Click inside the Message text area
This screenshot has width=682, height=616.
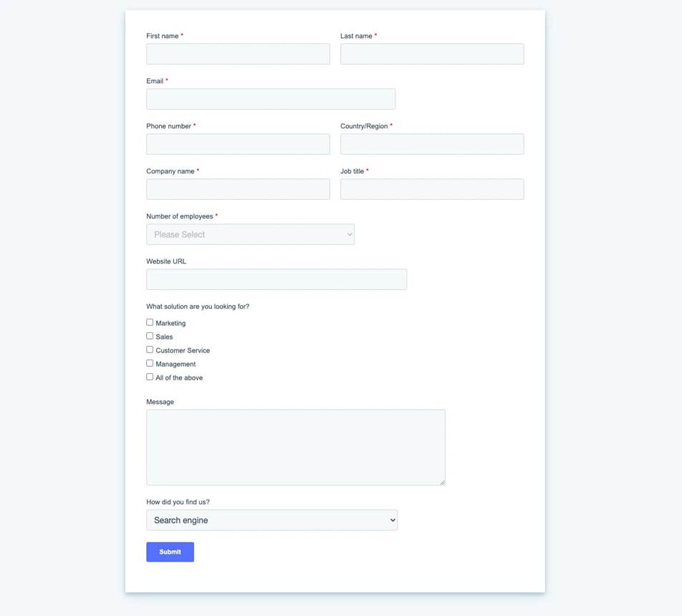tap(295, 444)
